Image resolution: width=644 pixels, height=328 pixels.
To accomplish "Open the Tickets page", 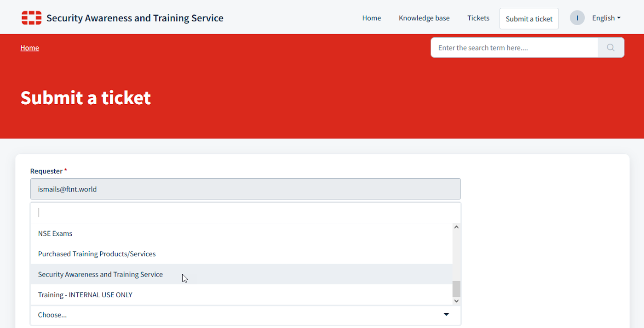I will [478, 18].
